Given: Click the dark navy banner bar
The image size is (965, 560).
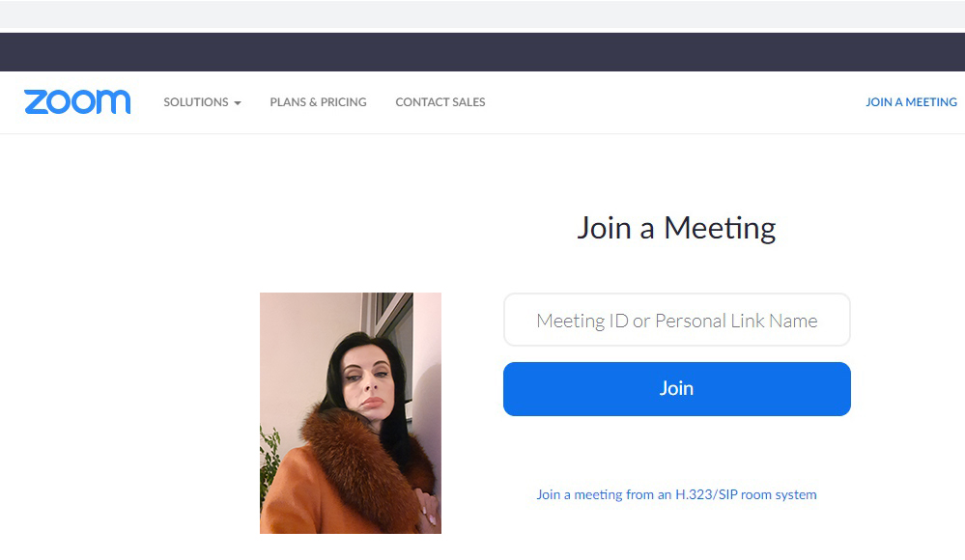Looking at the screenshot, I should click(x=483, y=52).
